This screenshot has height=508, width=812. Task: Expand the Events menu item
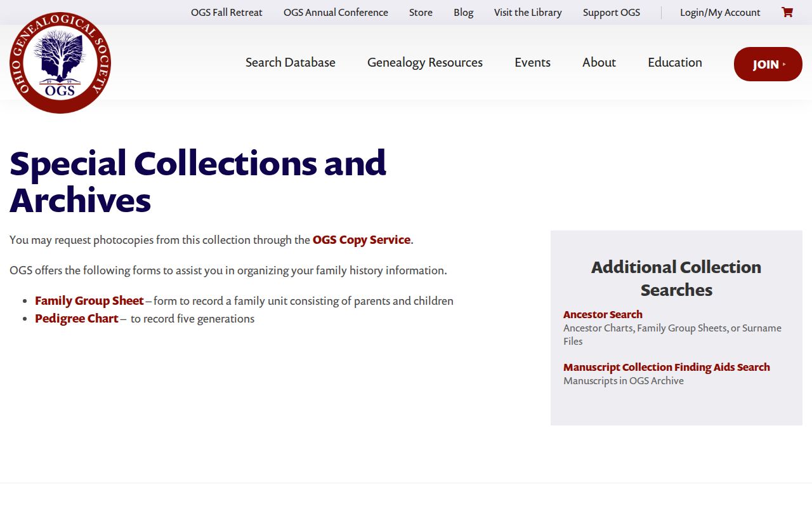(532, 62)
